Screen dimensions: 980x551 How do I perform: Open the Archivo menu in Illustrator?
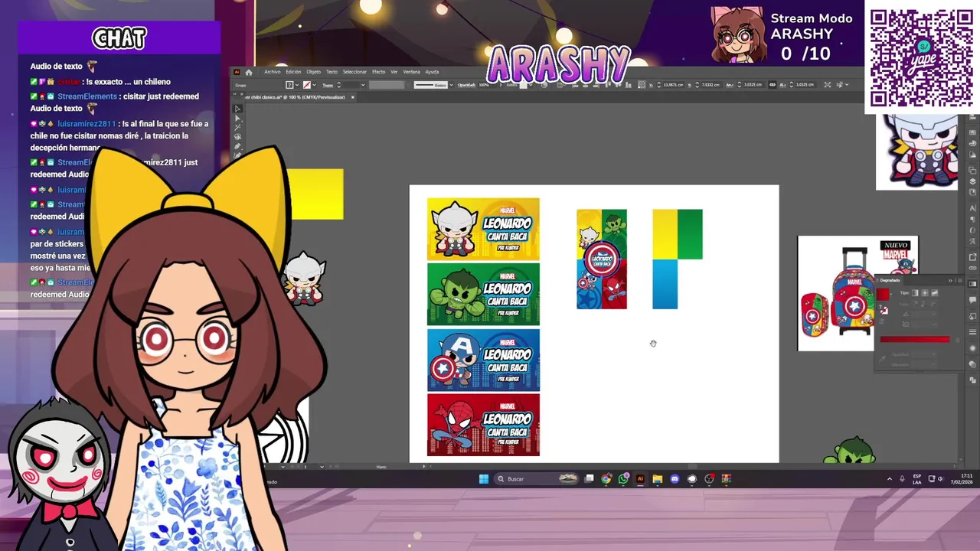tap(273, 72)
